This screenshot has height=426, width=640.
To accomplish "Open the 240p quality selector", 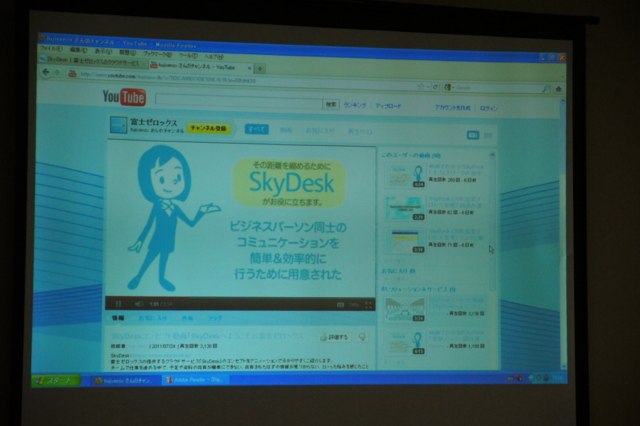I will pos(354,305).
